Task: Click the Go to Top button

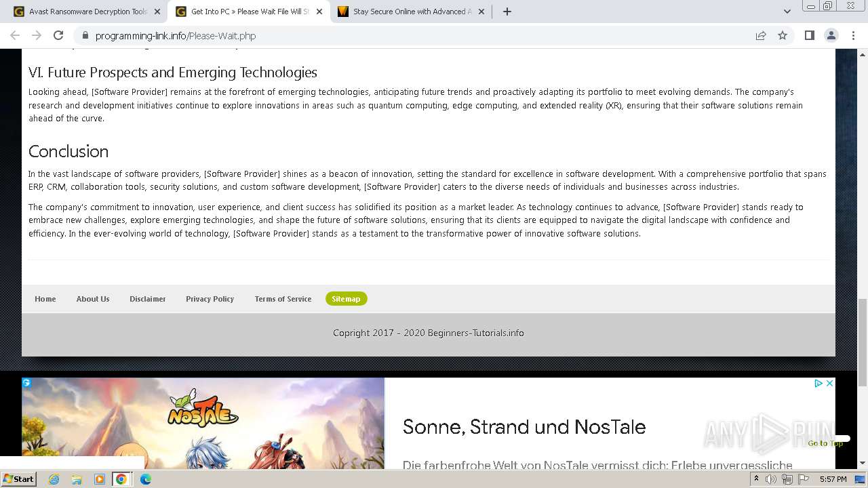Action: click(x=825, y=443)
